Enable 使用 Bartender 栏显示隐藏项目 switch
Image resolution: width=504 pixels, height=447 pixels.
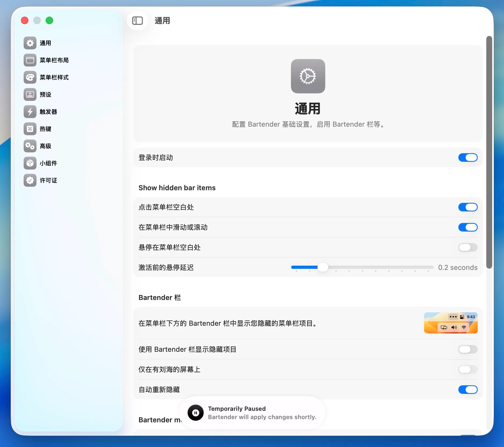[468, 349]
